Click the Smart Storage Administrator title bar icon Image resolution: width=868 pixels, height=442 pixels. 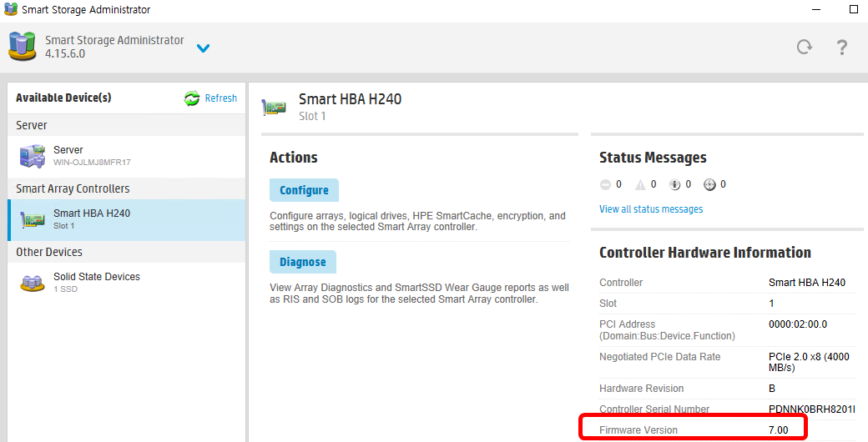[11, 9]
